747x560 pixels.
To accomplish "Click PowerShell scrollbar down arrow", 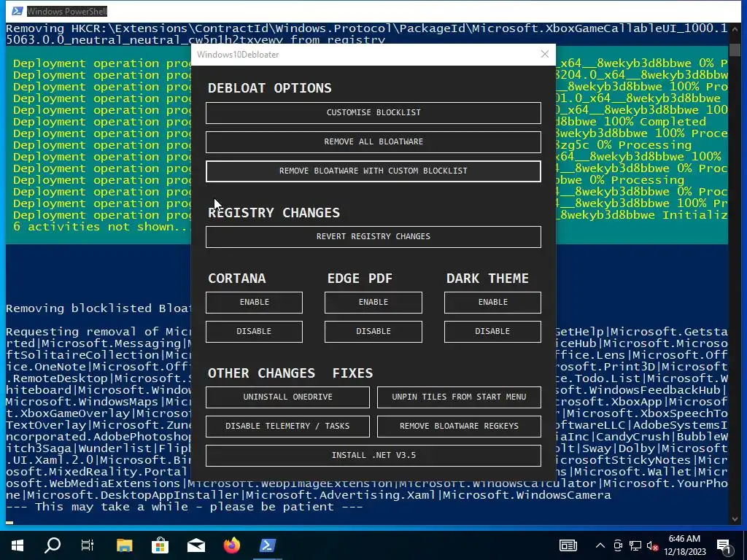I will click(735, 519).
